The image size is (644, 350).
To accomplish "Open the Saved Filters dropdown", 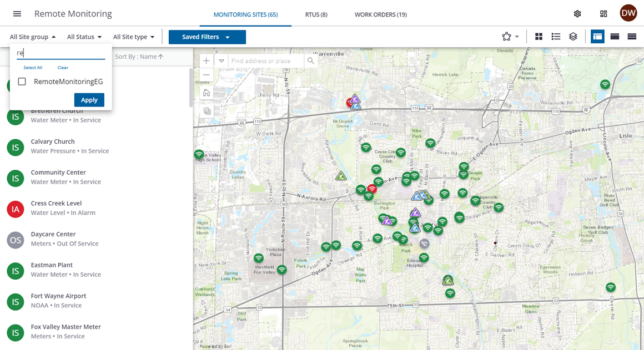I will [x=207, y=37].
